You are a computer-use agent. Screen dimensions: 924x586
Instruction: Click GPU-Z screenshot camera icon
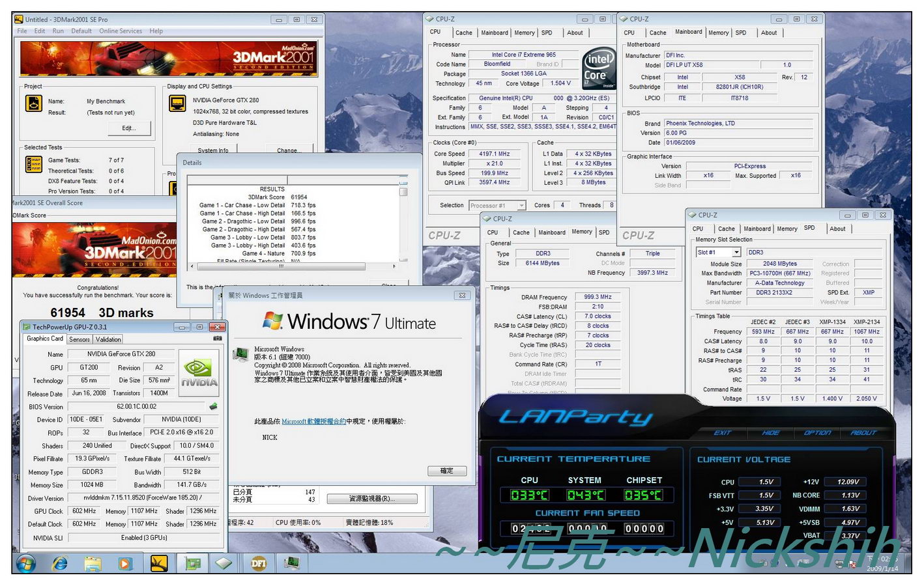tap(217, 339)
